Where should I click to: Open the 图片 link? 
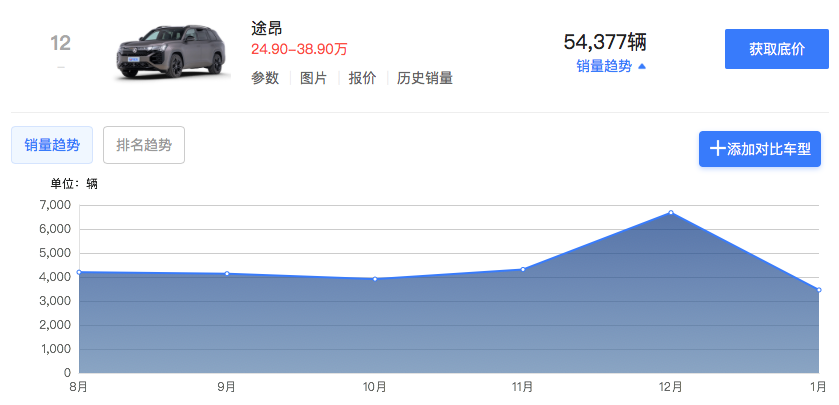[x=314, y=78]
